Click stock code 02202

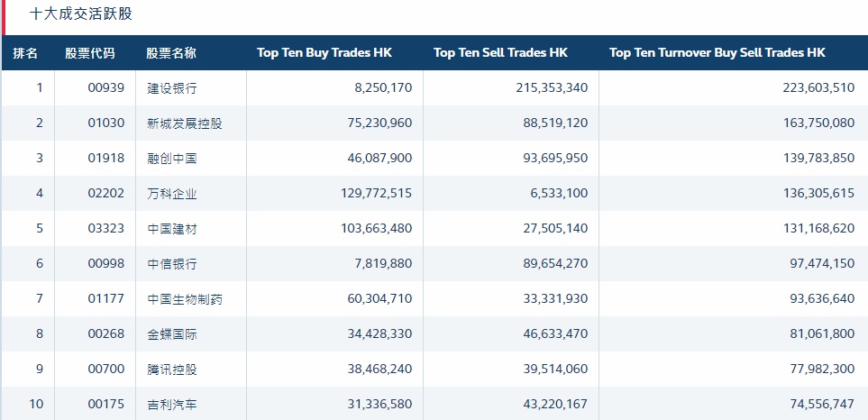point(106,194)
